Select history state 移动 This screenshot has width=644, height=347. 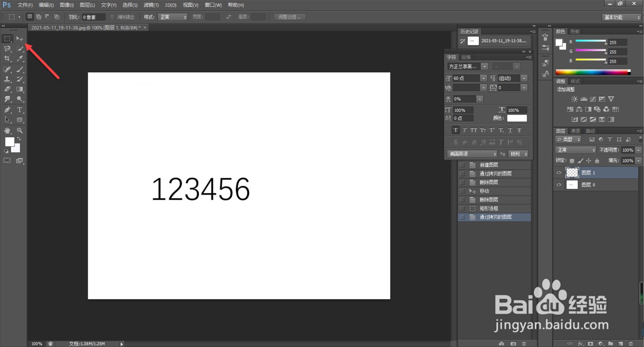[x=494, y=191]
